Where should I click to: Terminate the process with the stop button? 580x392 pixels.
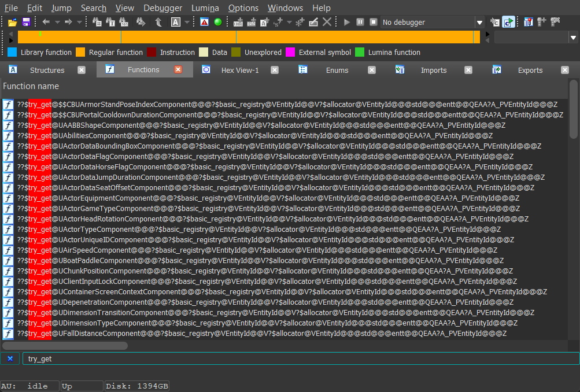point(374,22)
